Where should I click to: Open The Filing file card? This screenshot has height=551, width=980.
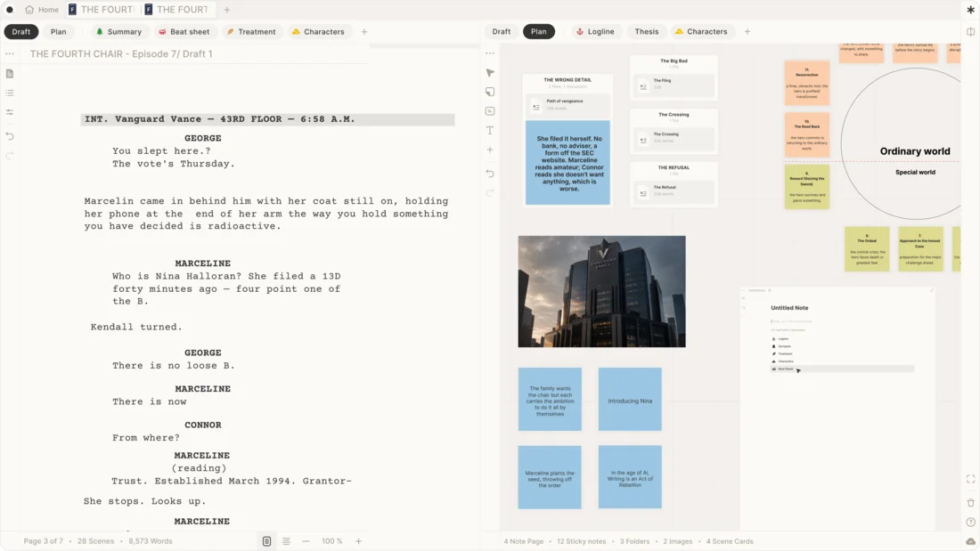pos(674,84)
